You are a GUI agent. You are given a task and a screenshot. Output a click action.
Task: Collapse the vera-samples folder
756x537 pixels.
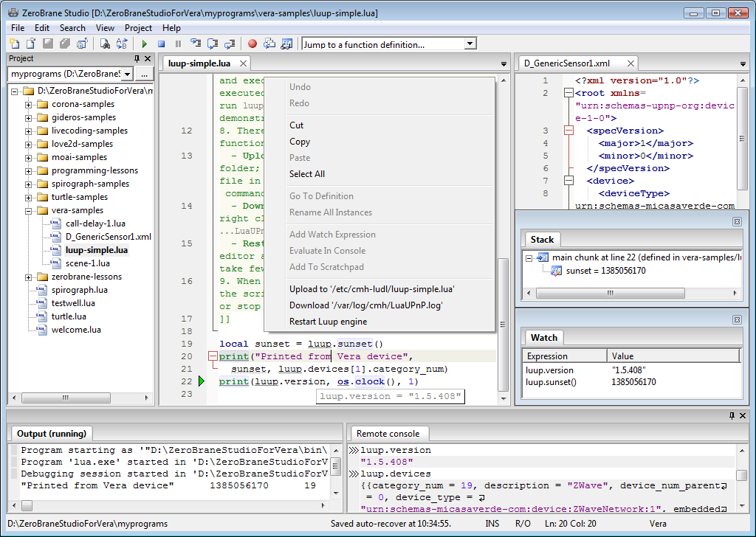pos(29,211)
